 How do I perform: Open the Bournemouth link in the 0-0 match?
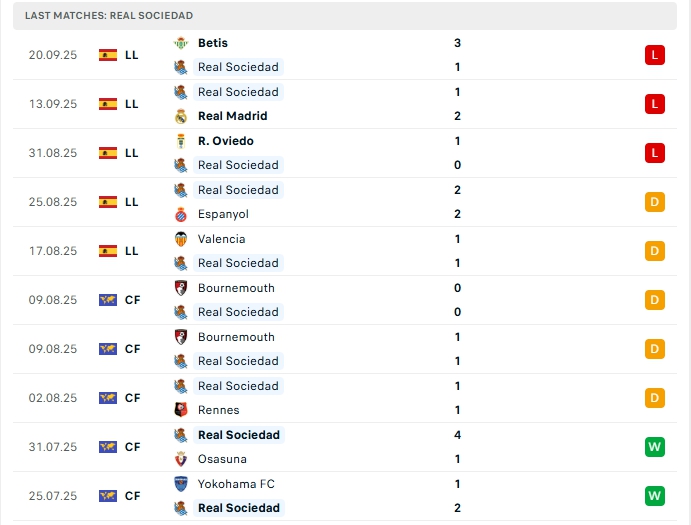pyautogui.click(x=236, y=288)
